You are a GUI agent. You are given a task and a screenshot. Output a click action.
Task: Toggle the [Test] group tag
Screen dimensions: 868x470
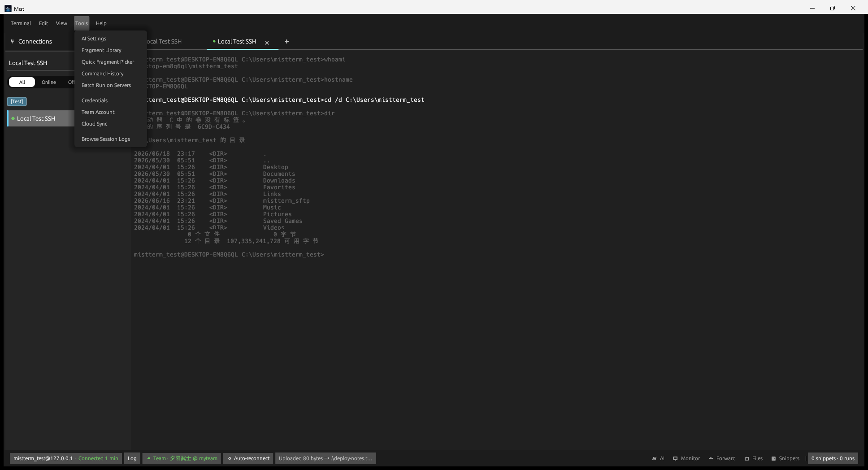pyautogui.click(x=17, y=101)
